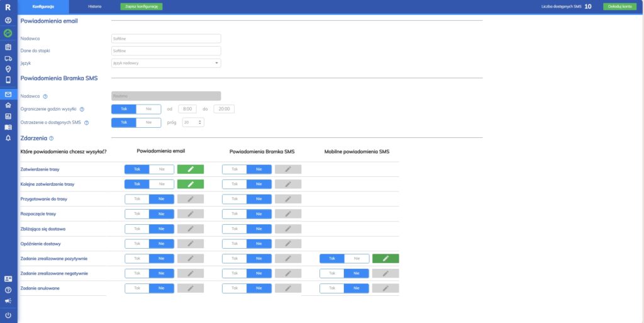Click help icon next to Zdarzenia heading
644x323 pixels.
52,139
